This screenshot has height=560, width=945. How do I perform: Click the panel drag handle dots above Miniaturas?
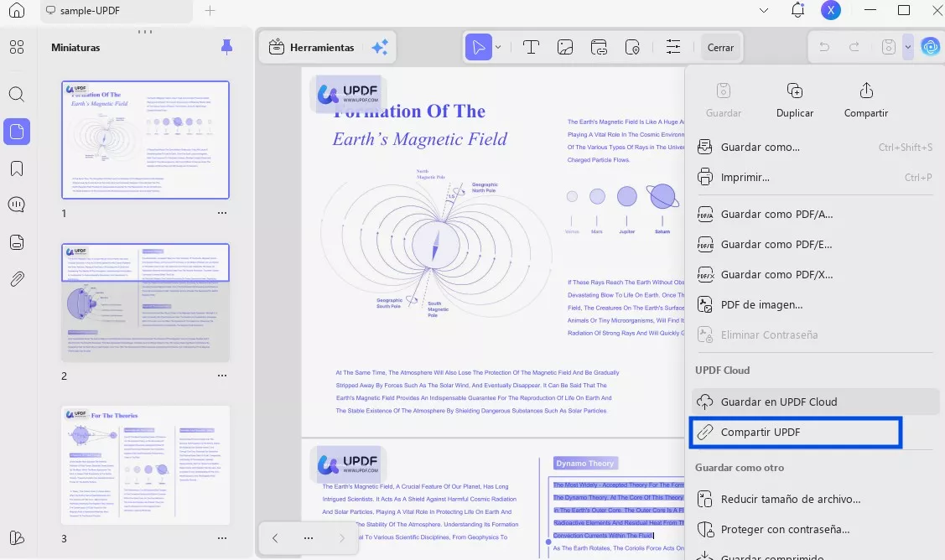click(144, 31)
